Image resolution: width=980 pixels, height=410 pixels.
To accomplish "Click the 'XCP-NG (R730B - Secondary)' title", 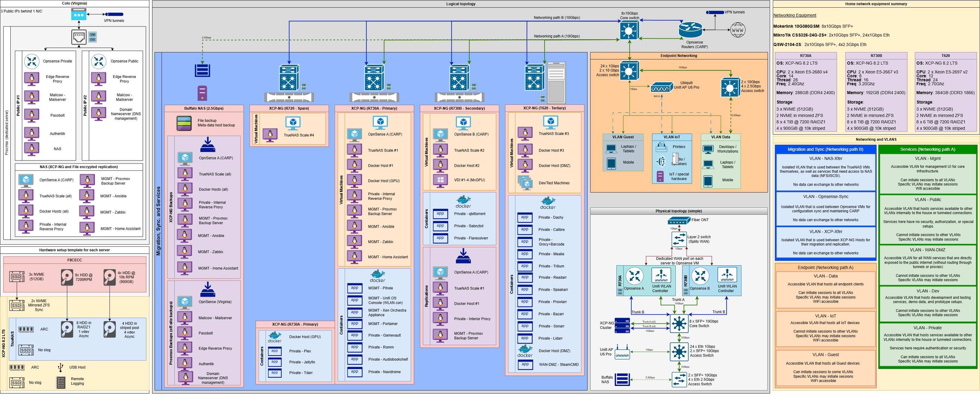I will coord(459,108).
